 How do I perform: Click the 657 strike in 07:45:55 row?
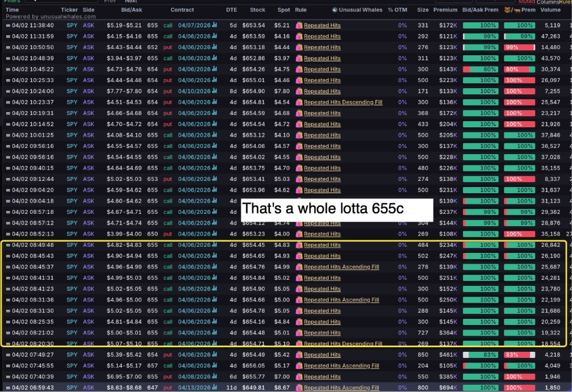[152, 366]
